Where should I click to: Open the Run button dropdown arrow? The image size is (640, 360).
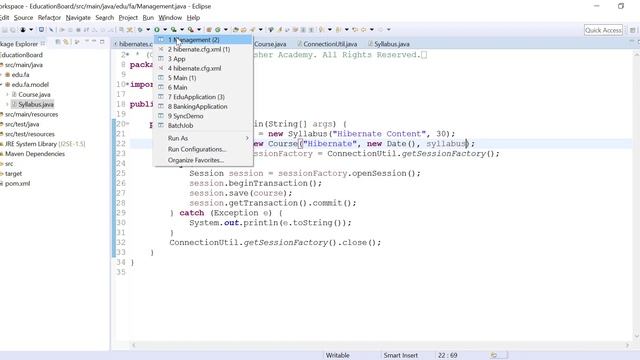[x=165, y=29]
